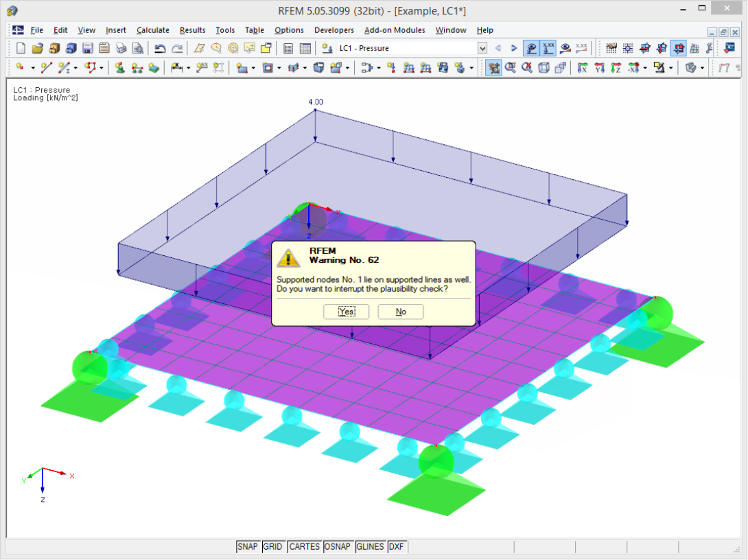Open the Add-on Modules menu

(395, 30)
